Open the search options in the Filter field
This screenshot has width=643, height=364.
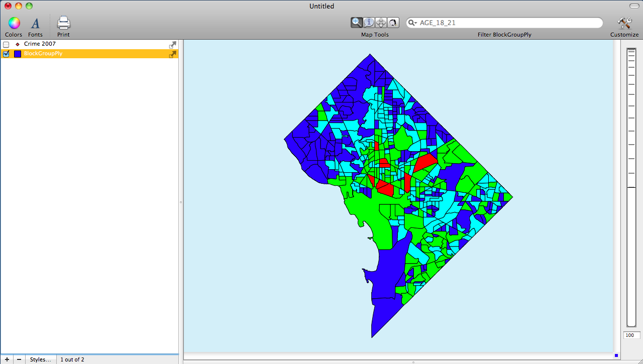tap(412, 23)
